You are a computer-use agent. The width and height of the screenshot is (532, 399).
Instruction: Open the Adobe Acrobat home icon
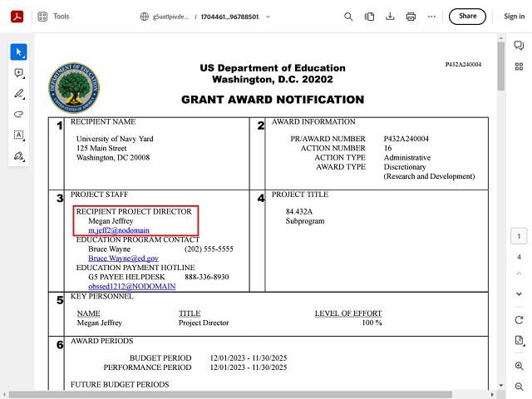point(17,17)
